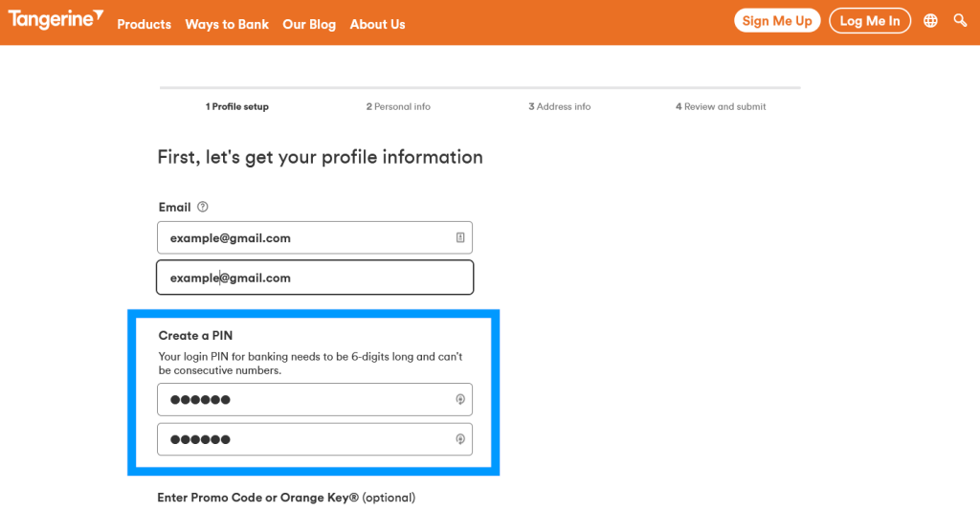980x512 pixels.
Task: Focus the first Email input field
Action: click(306, 237)
